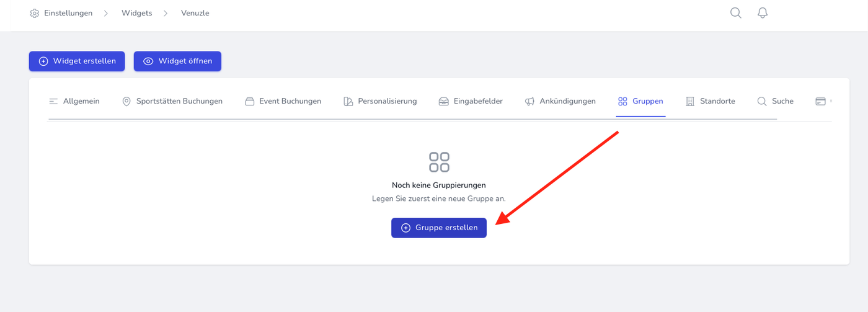
Task: Click the large empty groups grid icon
Action: click(439, 162)
